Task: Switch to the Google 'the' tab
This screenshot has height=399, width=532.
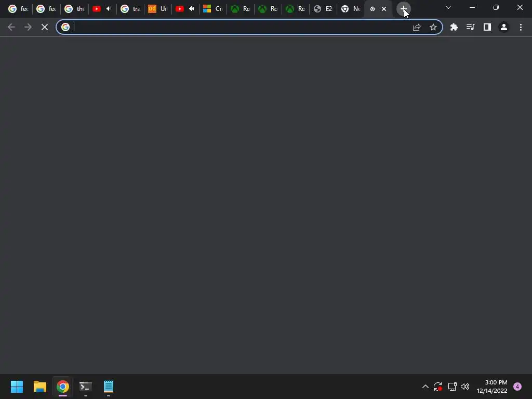Action: pos(75,9)
